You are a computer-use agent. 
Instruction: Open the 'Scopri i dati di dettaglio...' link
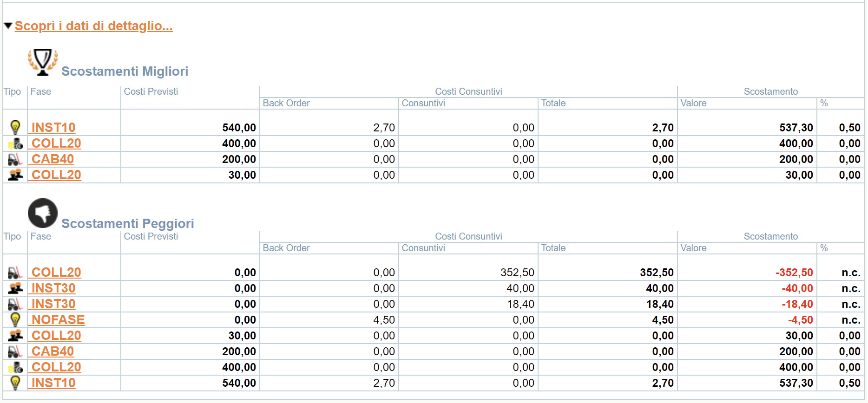pyautogui.click(x=93, y=26)
